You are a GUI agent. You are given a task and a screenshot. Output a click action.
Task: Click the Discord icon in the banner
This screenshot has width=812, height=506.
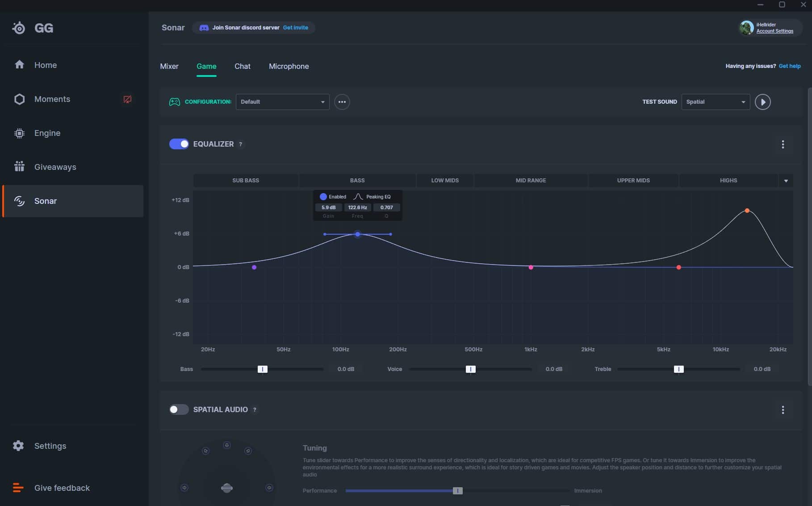[x=204, y=28]
